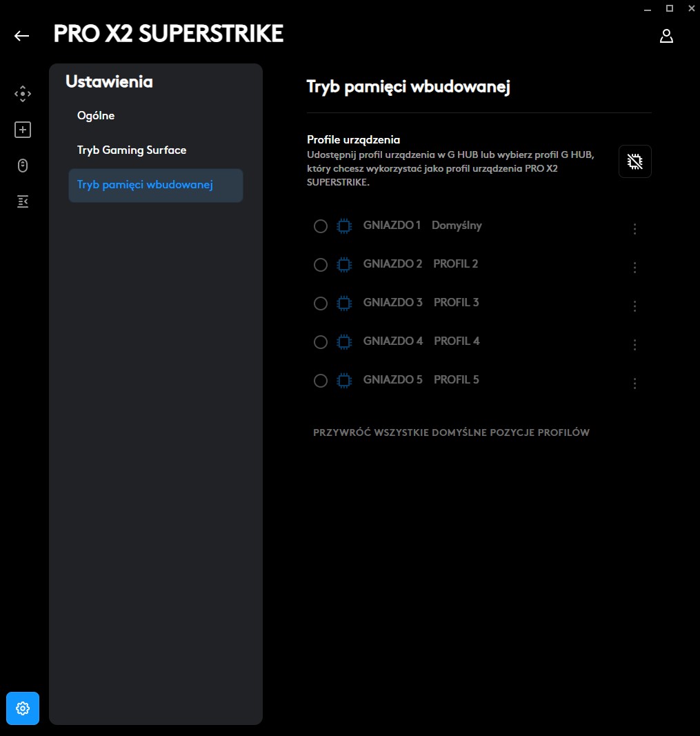This screenshot has width=700, height=736.
Task: Open the user account profile icon
Action: click(x=666, y=37)
